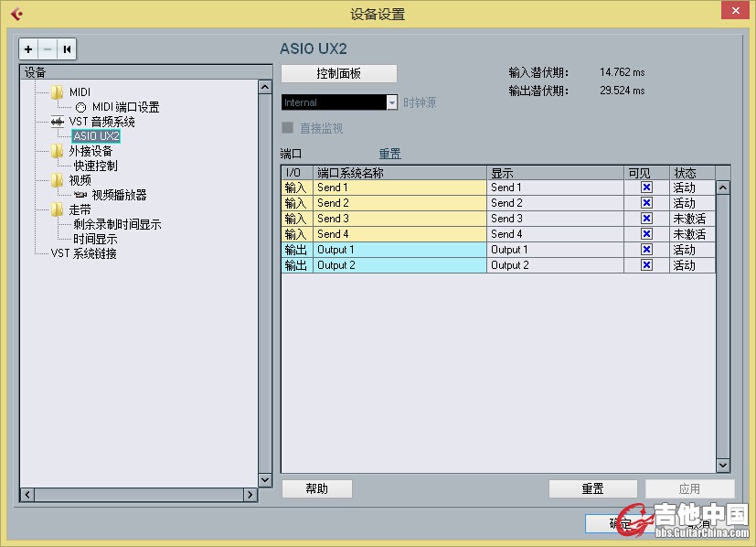
Task: Toggle the visible checkbox for Output 2
Action: (646, 265)
